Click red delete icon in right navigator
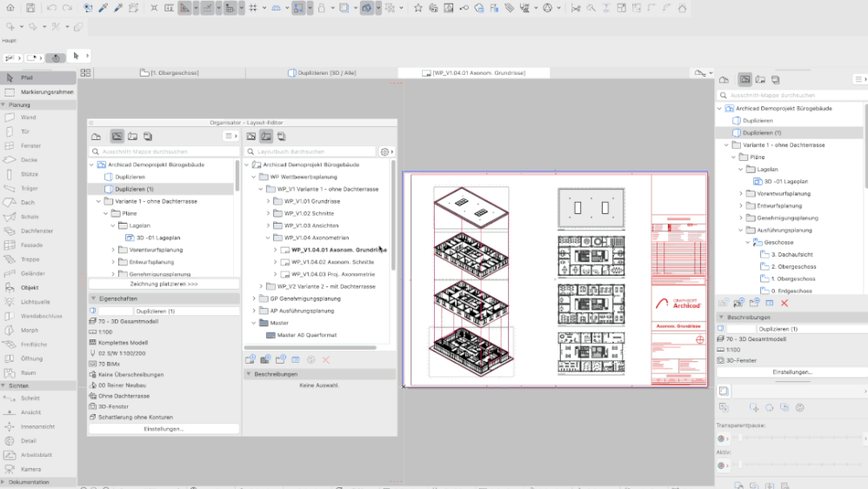This screenshot has width=868, height=489. (785, 303)
